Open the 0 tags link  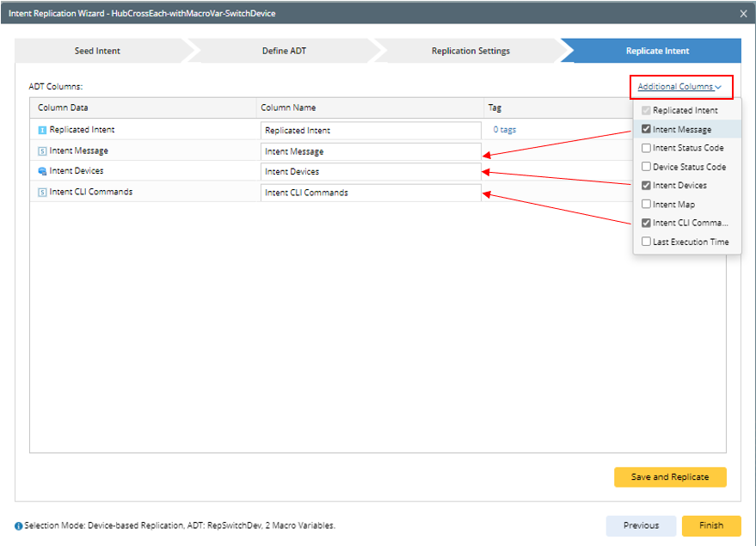505,130
